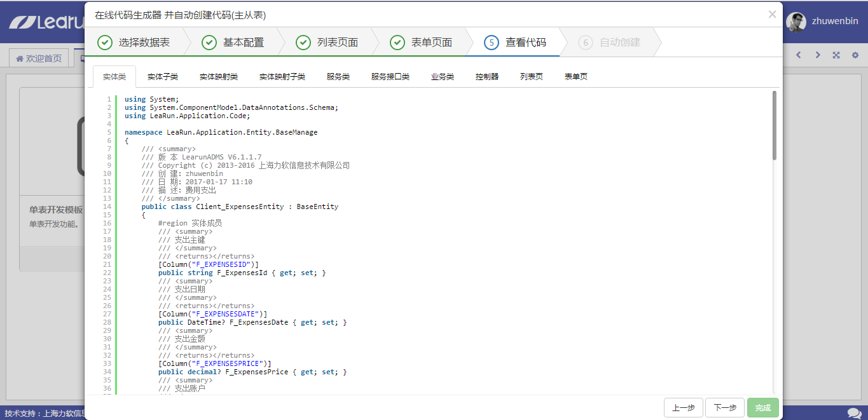Click the "#region 实体成员" line
This screenshot has height=420, width=868.
190,223
